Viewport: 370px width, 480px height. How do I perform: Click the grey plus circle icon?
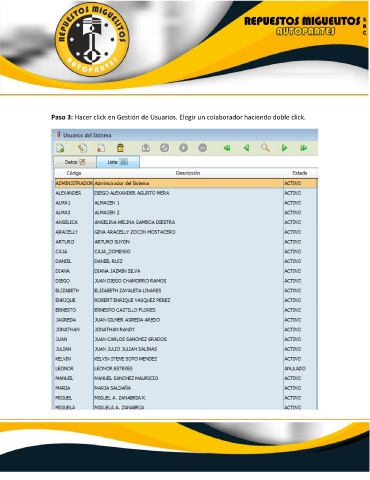[184, 148]
